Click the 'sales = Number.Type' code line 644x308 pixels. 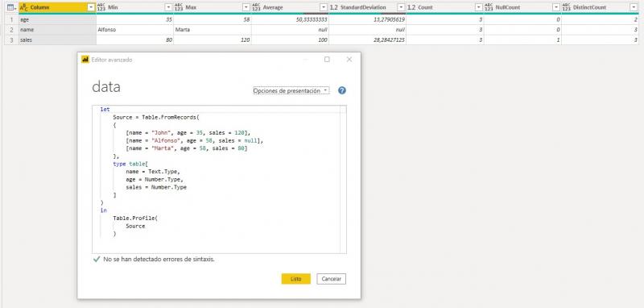point(156,187)
